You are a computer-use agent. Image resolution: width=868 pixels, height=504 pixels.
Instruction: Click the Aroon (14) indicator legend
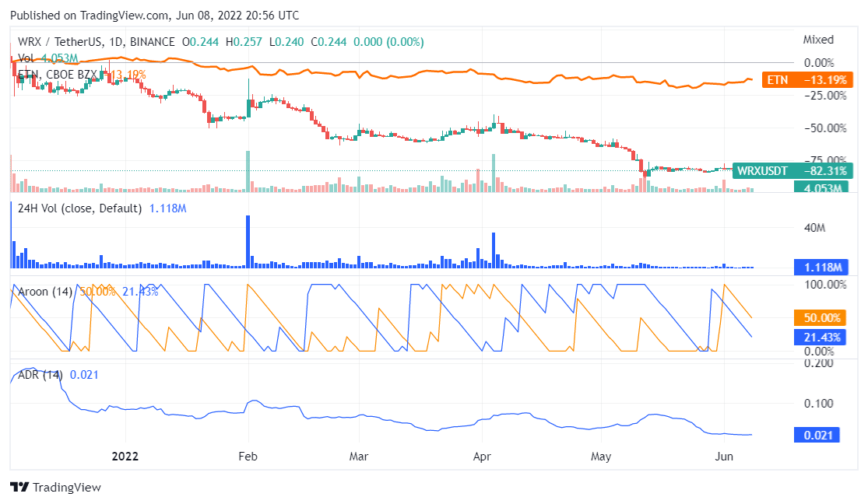[45, 292]
